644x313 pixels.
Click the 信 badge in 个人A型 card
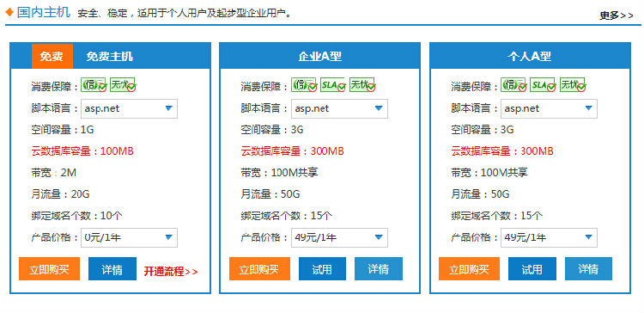coord(513,85)
